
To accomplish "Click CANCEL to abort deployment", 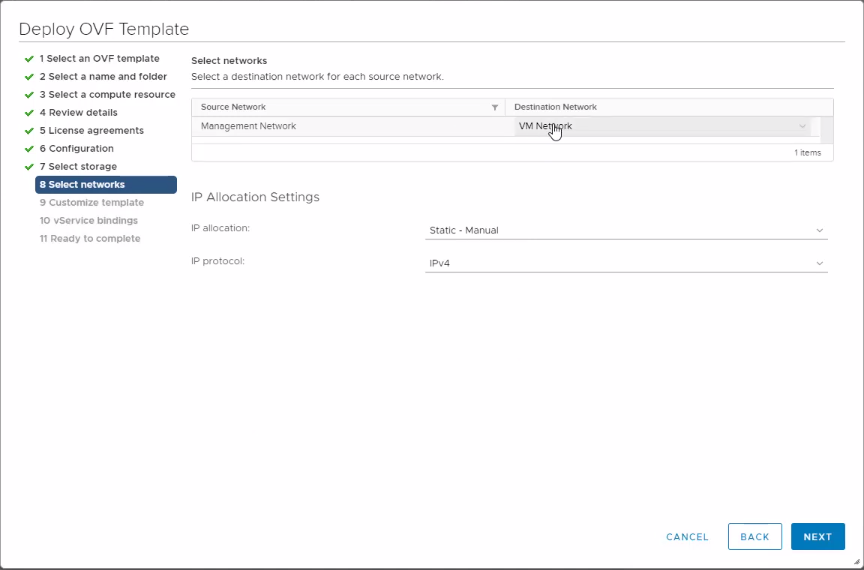I will [687, 537].
